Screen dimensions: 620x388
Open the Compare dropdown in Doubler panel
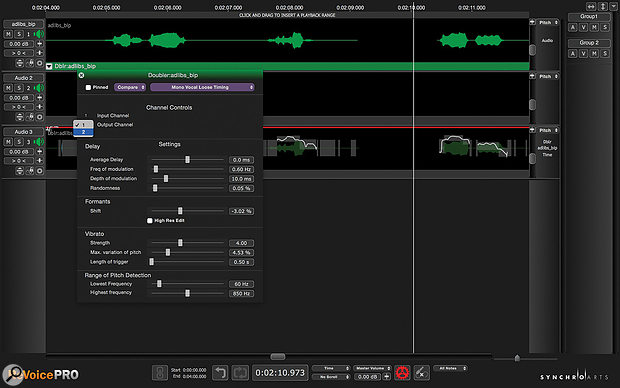pos(130,87)
